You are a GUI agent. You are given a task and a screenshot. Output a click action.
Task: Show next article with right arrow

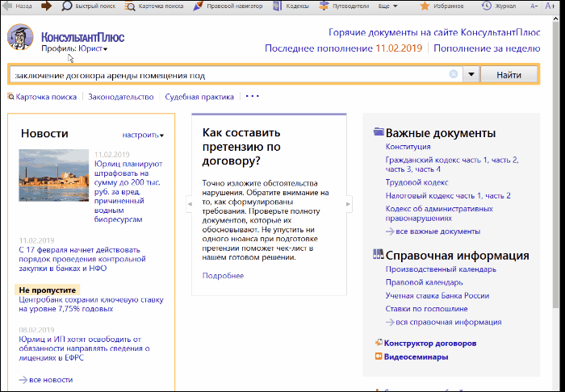(x=349, y=205)
